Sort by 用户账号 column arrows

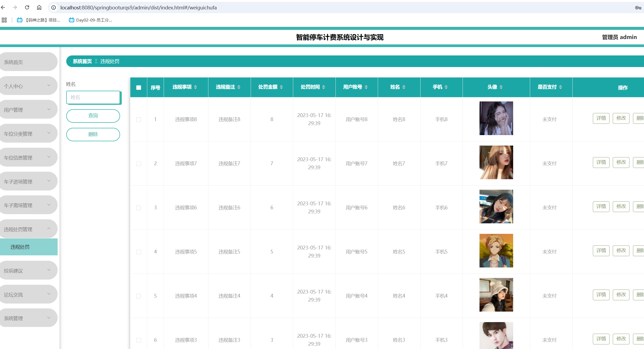[366, 87]
